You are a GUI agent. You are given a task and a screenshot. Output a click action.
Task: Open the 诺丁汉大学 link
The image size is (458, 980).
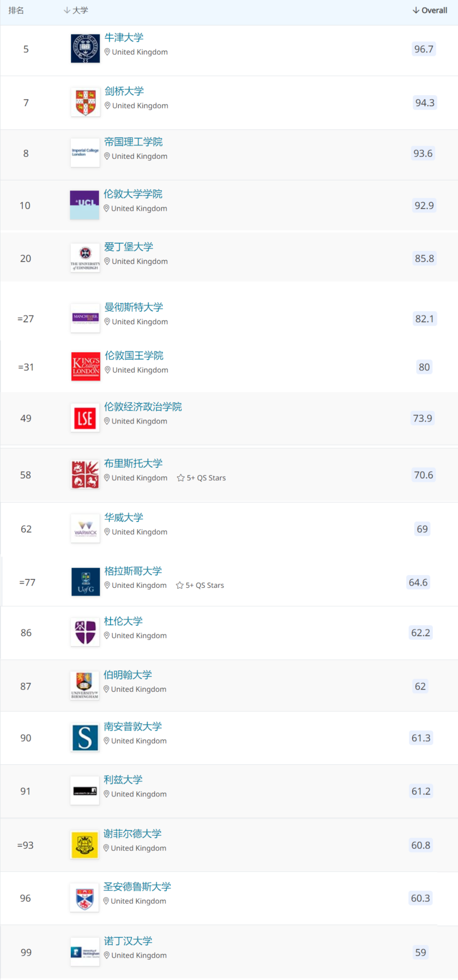pos(128,941)
